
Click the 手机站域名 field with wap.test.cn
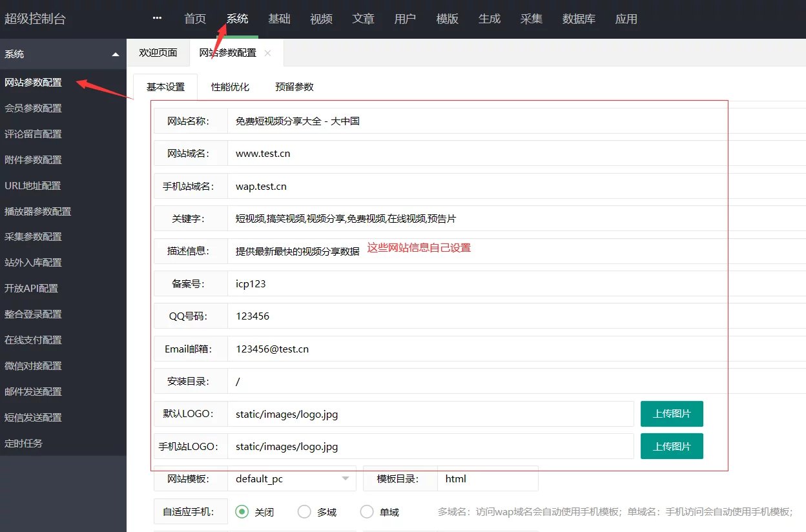click(517, 186)
